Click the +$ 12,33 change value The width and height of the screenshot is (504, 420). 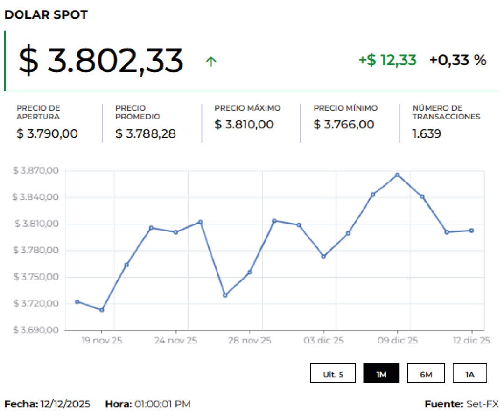click(x=387, y=60)
